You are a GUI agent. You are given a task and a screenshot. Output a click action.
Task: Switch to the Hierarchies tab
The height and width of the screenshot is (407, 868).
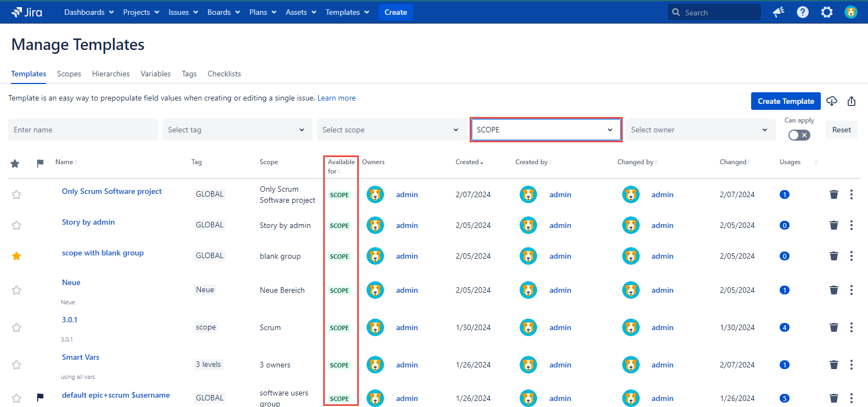click(111, 74)
